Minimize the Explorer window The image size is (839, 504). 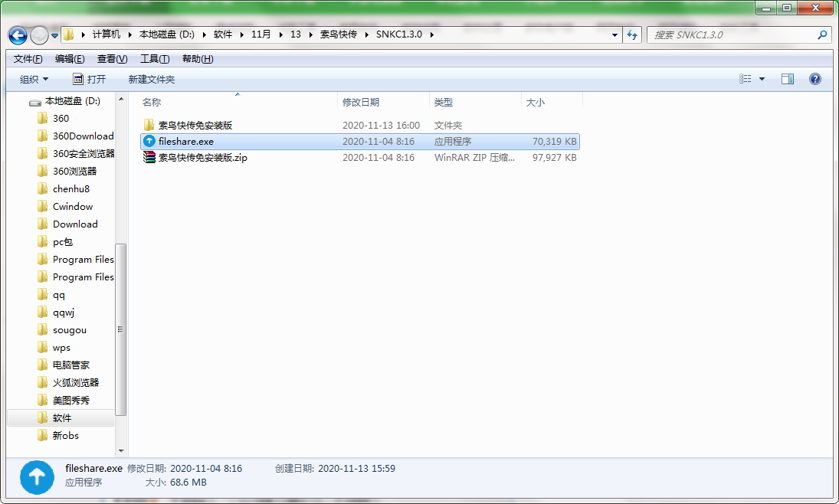pos(766,8)
